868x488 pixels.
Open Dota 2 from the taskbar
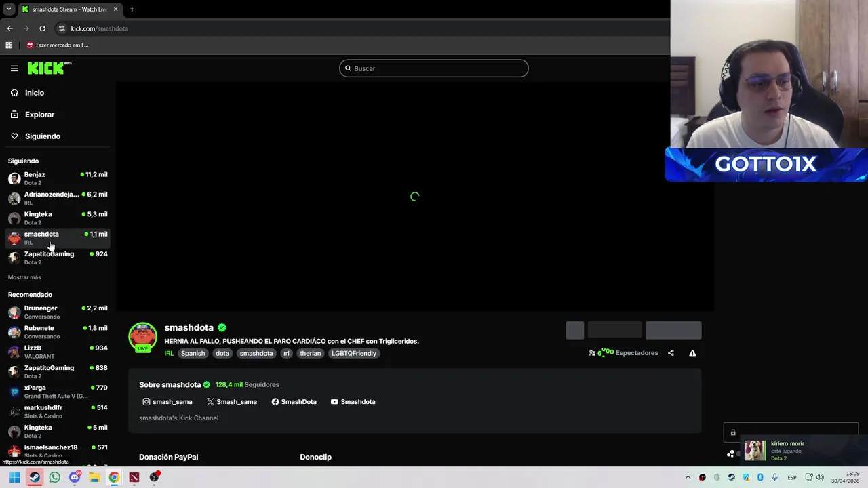[134, 477]
